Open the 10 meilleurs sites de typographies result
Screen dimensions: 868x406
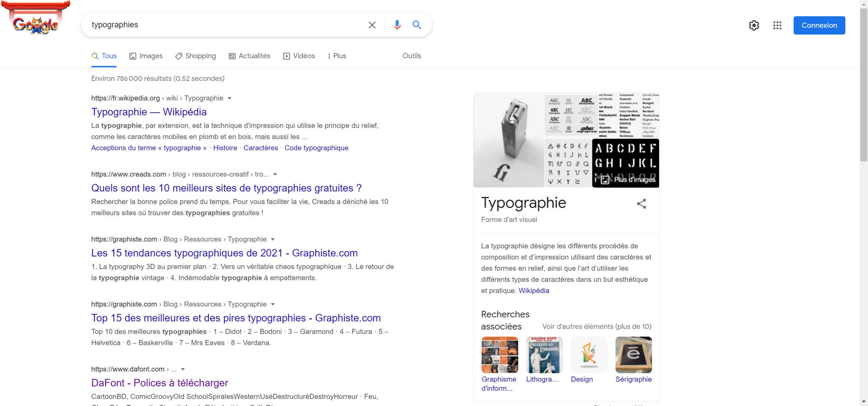[226, 188]
